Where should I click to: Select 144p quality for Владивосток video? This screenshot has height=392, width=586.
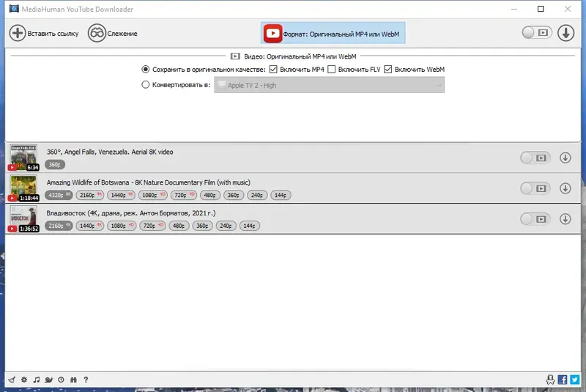(250, 226)
